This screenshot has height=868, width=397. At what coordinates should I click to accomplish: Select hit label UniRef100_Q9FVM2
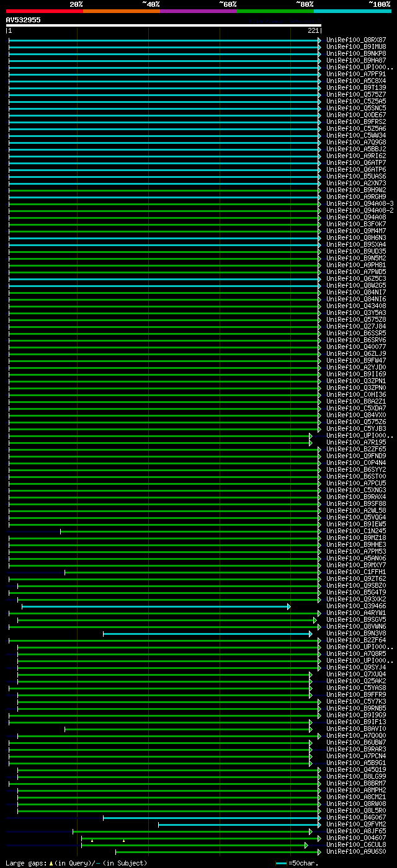[x=356, y=824]
